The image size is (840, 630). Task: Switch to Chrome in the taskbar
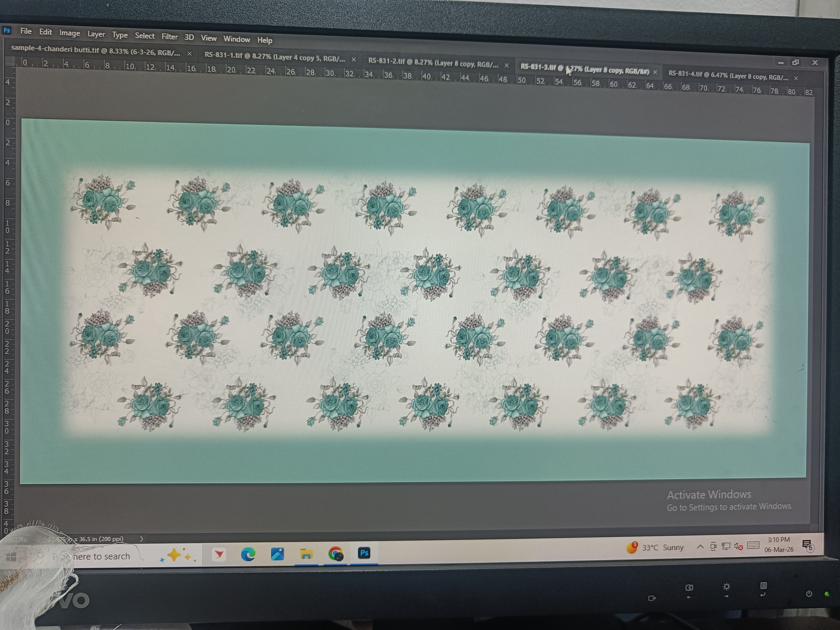pyautogui.click(x=335, y=554)
